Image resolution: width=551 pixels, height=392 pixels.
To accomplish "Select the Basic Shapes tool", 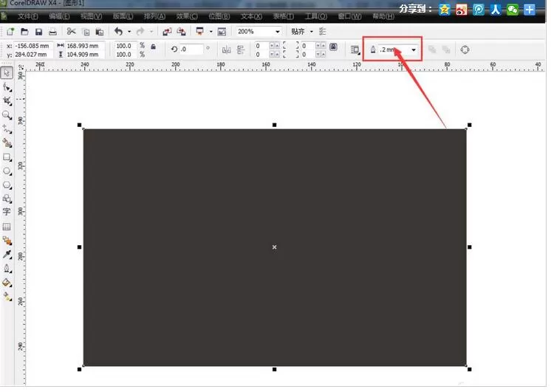I will pos(7,199).
